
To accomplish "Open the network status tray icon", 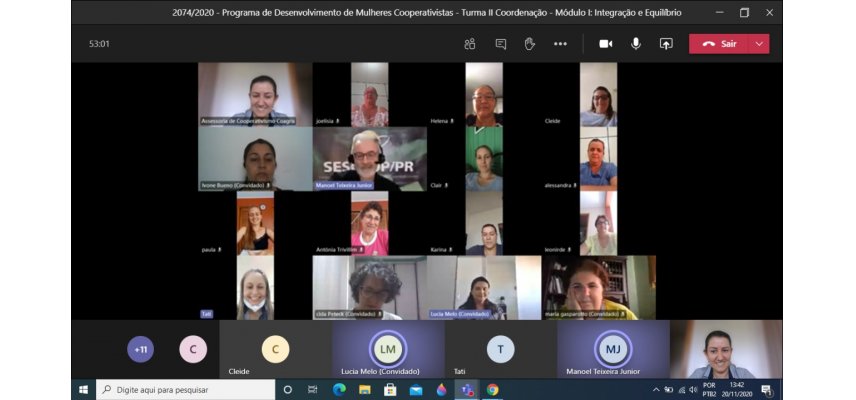I will 681,390.
